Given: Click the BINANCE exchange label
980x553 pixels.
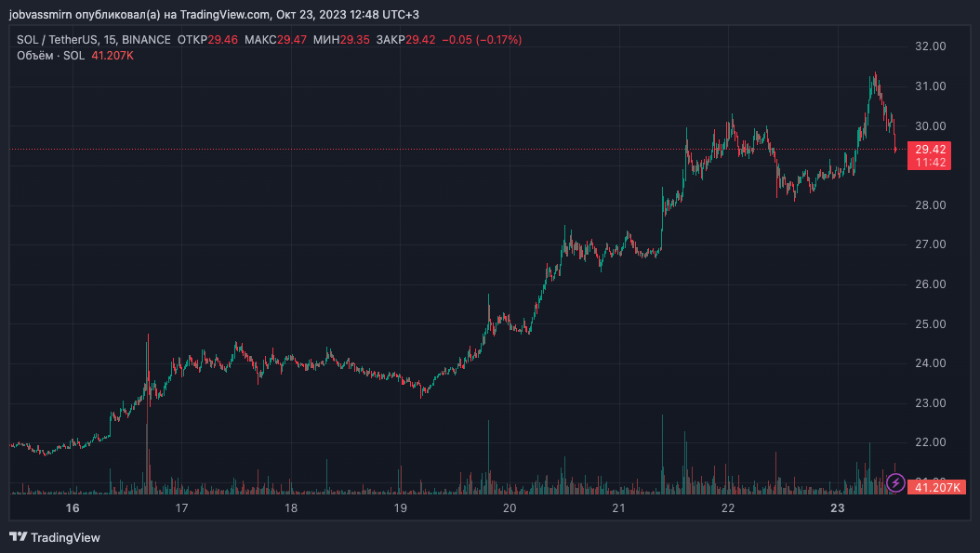Looking at the screenshot, I should (x=146, y=39).
